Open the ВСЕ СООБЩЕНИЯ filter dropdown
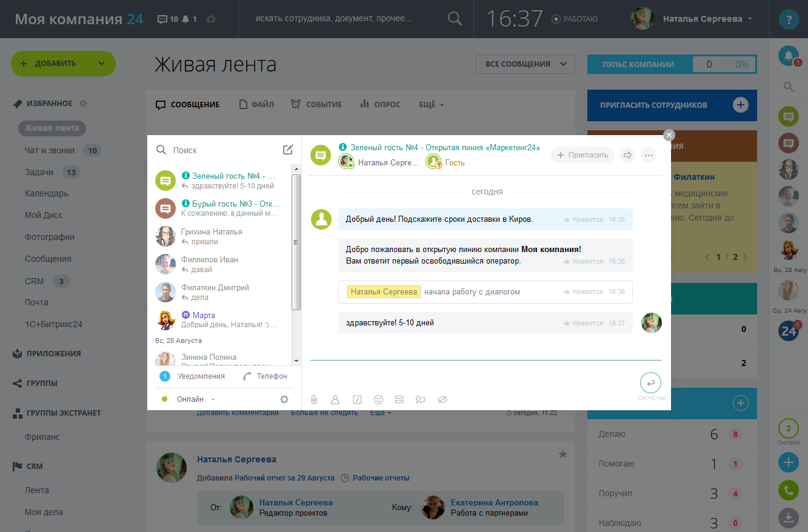808x532 pixels. pos(525,64)
